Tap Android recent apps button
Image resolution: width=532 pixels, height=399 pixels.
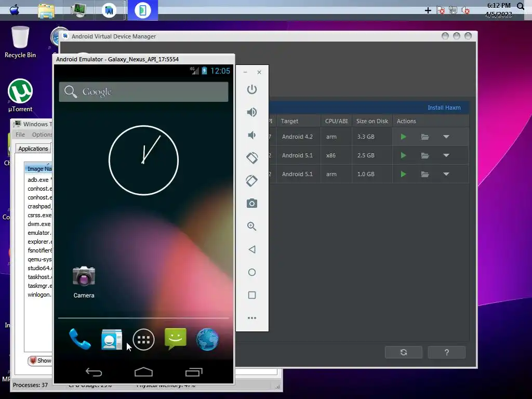click(x=194, y=372)
